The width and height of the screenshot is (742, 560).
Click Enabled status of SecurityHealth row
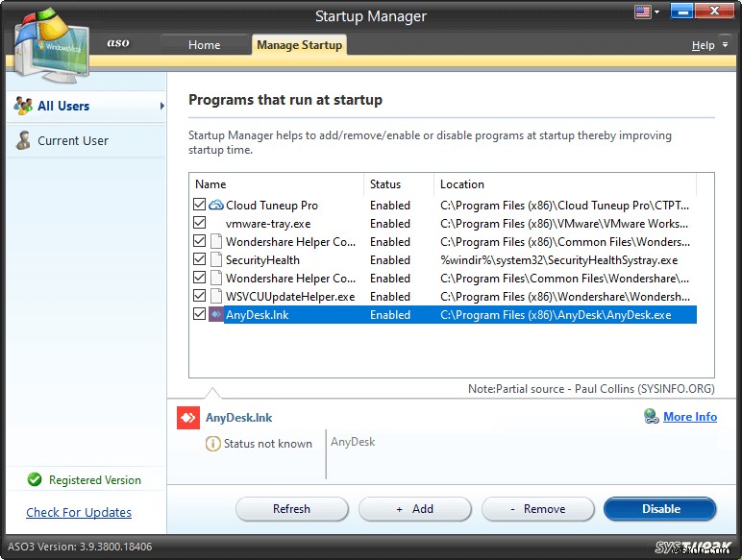tap(390, 260)
